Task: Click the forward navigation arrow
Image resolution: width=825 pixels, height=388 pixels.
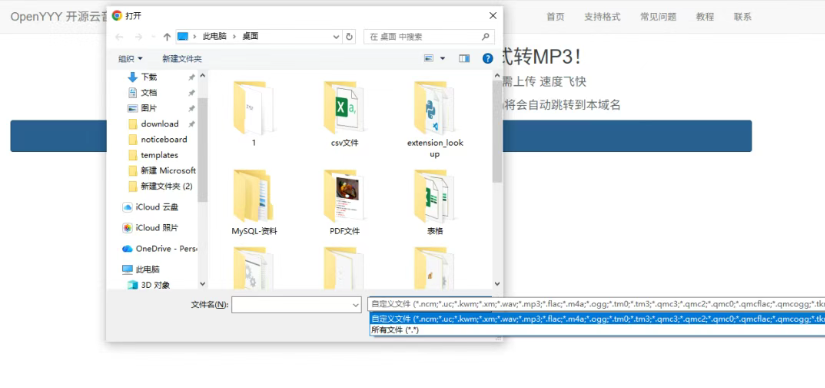Action: (138, 37)
